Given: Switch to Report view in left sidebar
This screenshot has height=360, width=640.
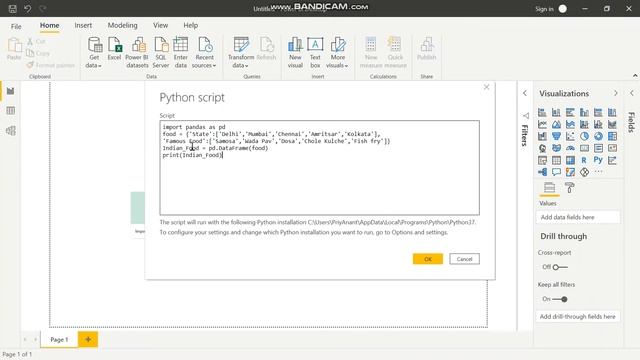Looking at the screenshot, I should [11, 91].
